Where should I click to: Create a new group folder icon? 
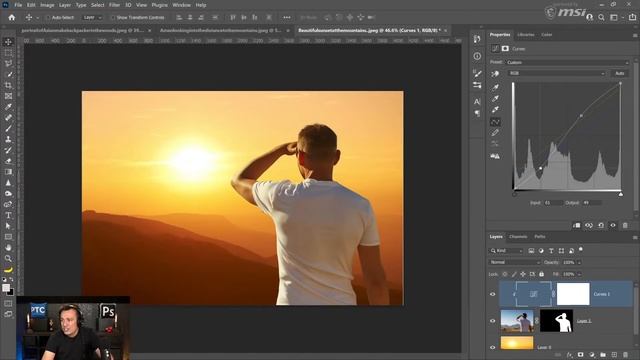click(603, 355)
